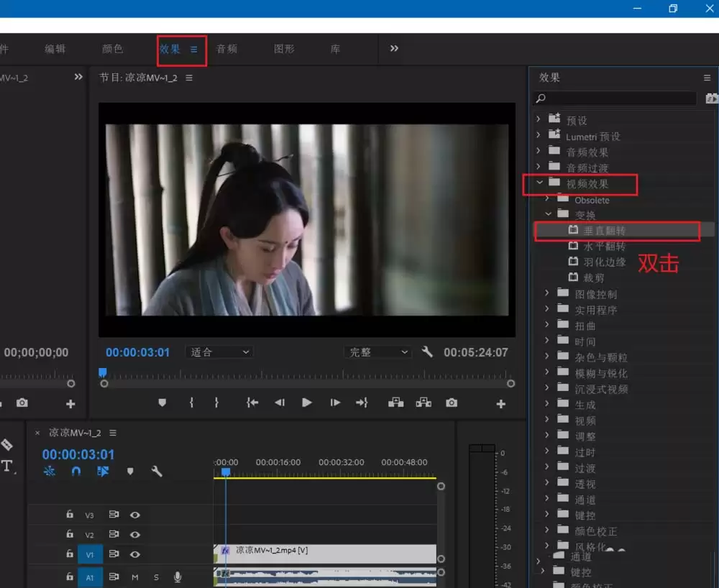719x588 pixels.
Task: Click the Mark In brace icon
Action: tap(191, 403)
